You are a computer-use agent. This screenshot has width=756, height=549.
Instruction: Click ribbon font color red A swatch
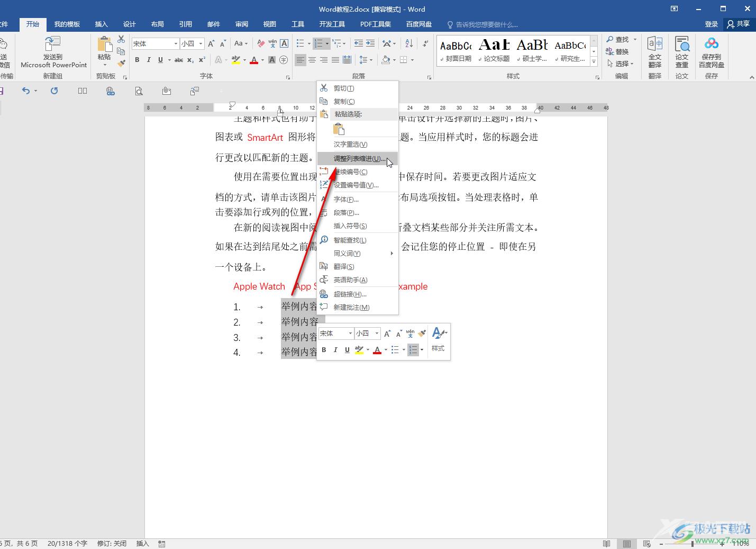[x=253, y=60]
